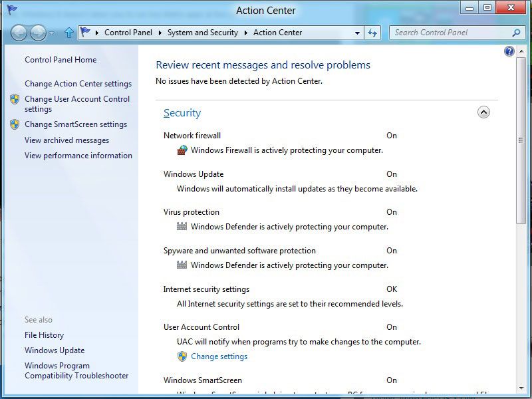This screenshot has width=532, height=399.
Task: Click the search magnifier icon
Action: click(x=516, y=33)
